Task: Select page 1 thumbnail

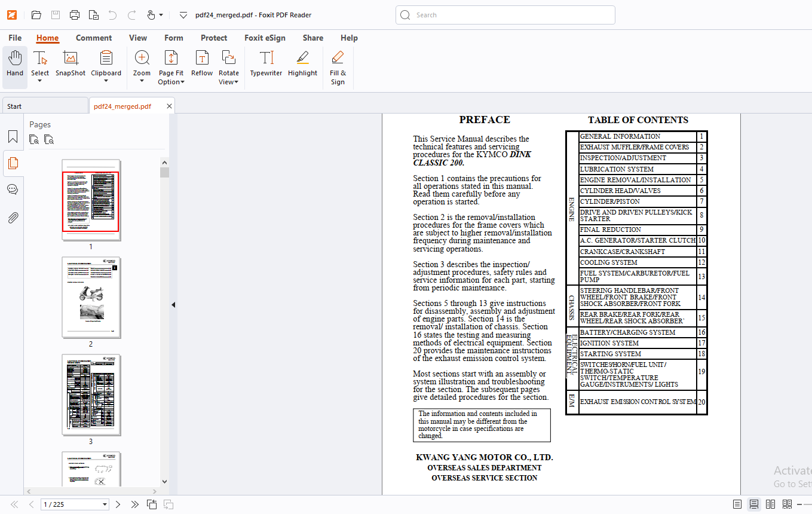Action: [91, 200]
